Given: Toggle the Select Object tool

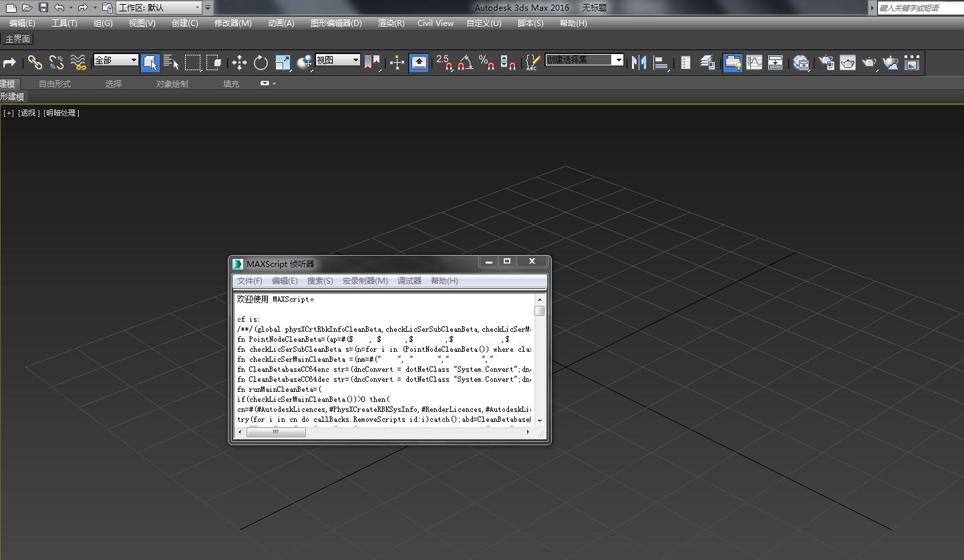Looking at the screenshot, I should 150,63.
